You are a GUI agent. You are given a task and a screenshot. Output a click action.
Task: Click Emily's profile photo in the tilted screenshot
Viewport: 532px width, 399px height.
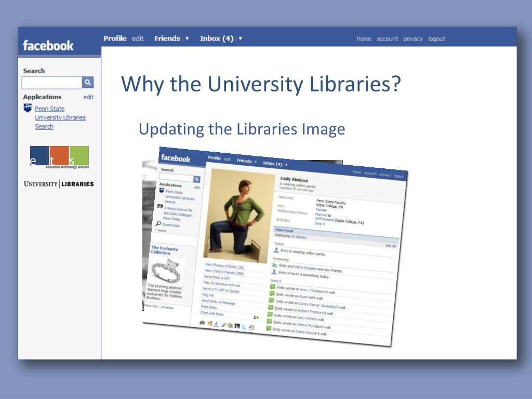[x=239, y=216]
